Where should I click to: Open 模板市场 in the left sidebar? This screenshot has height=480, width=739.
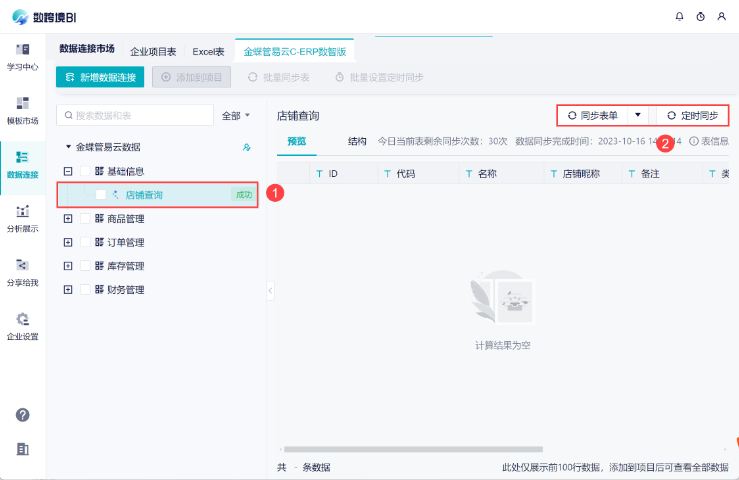coord(22,109)
